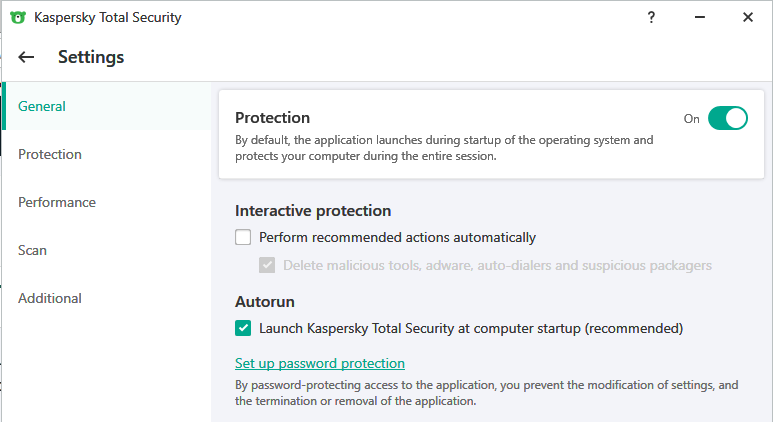Turn off the Protection toggle switch
773x422 pixels.
[727, 118]
